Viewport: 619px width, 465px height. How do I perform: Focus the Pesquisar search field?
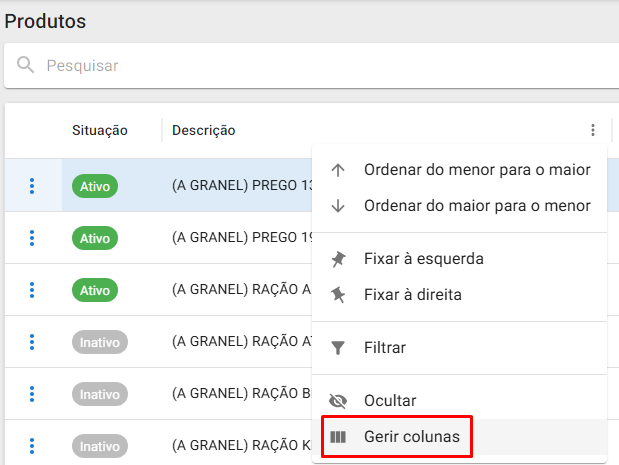pos(300,66)
